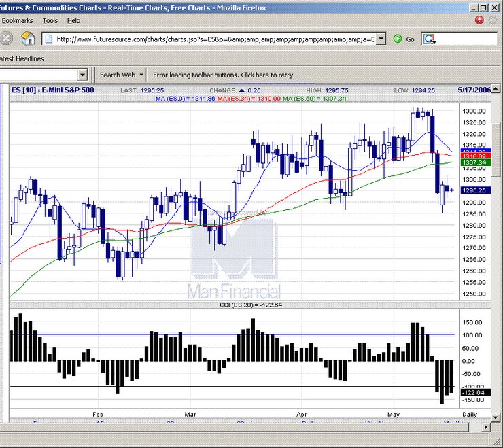
Task: Click the green 1307.34 price marker
Action: (x=475, y=162)
